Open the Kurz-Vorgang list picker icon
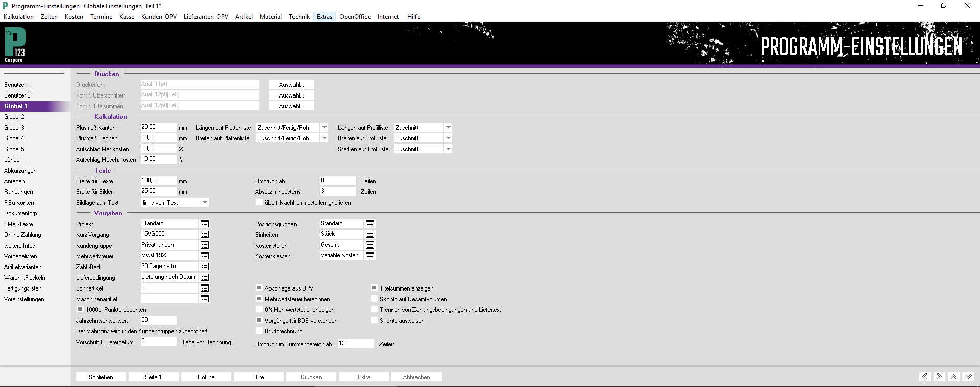The width and height of the screenshot is (980, 387). 205,234
